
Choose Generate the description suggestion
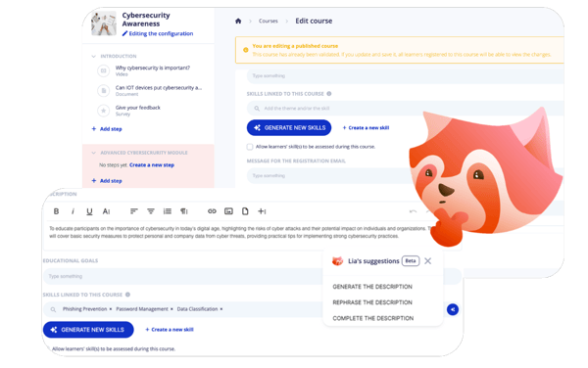(x=372, y=287)
